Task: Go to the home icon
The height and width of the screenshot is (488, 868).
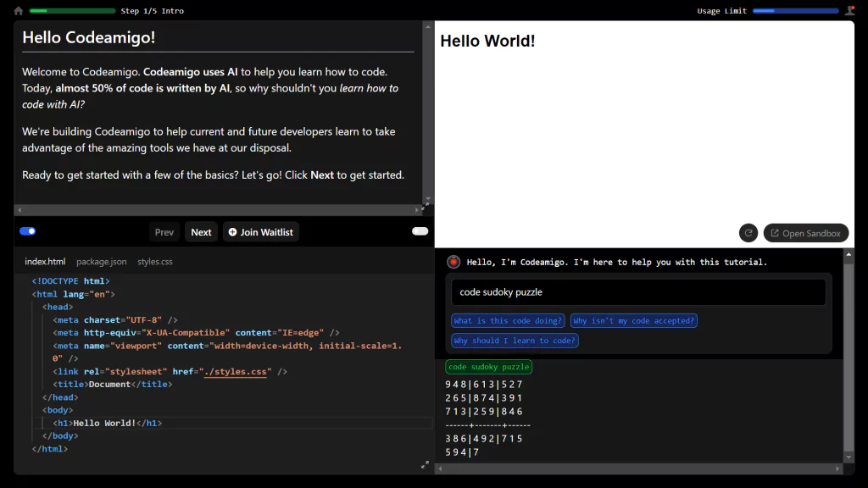Action: (x=19, y=10)
